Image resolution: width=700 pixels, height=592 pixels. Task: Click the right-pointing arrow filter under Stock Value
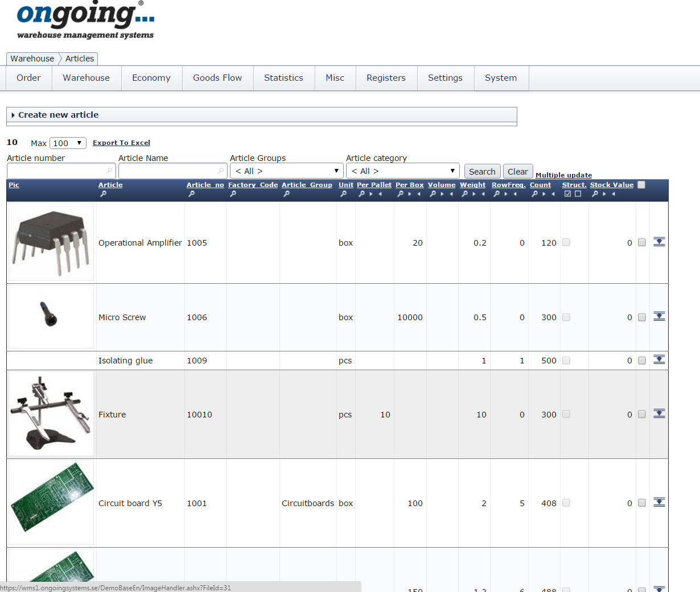[604, 194]
